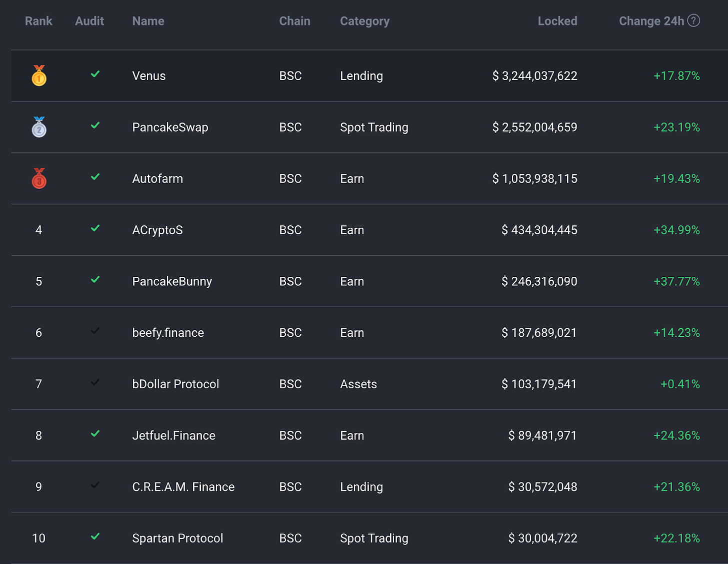Click the locked value $ 103,179,541
Screen dimensions: 728x564
[x=539, y=384]
